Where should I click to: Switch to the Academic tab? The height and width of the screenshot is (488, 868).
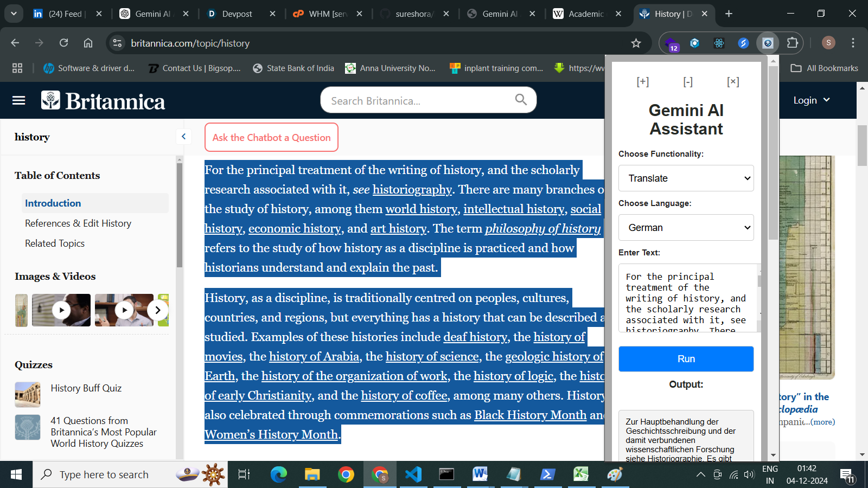[x=586, y=14]
